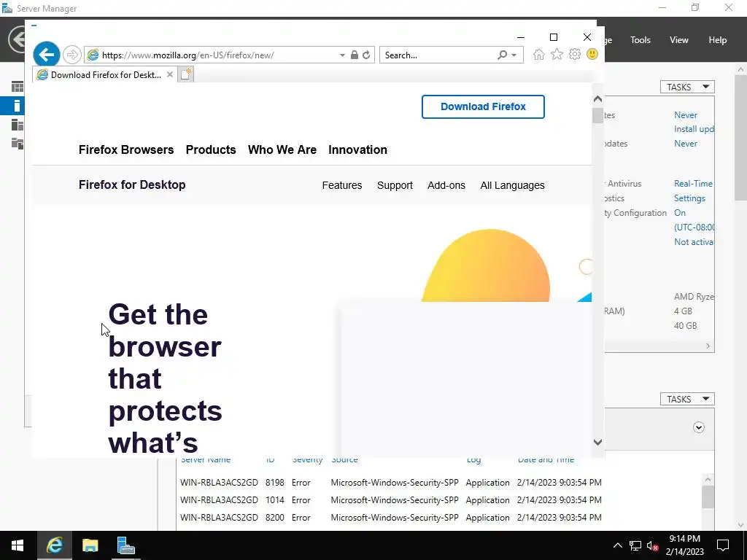
Task: Open network status tray icon
Action: pyautogui.click(x=635, y=545)
